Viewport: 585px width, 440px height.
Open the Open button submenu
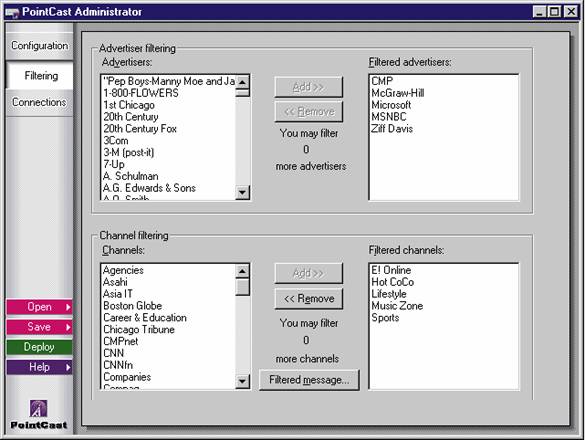[x=39, y=307]
